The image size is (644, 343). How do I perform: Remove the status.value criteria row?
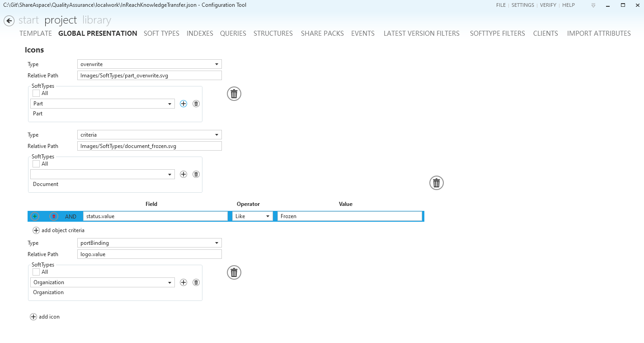pos(54,216)
